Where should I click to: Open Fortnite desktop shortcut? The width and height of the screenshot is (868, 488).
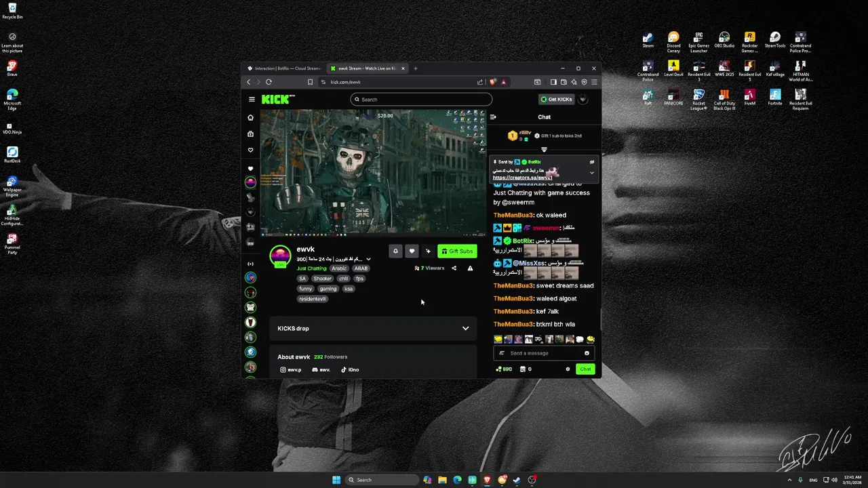pyautogui.click(x=775, y=97)
